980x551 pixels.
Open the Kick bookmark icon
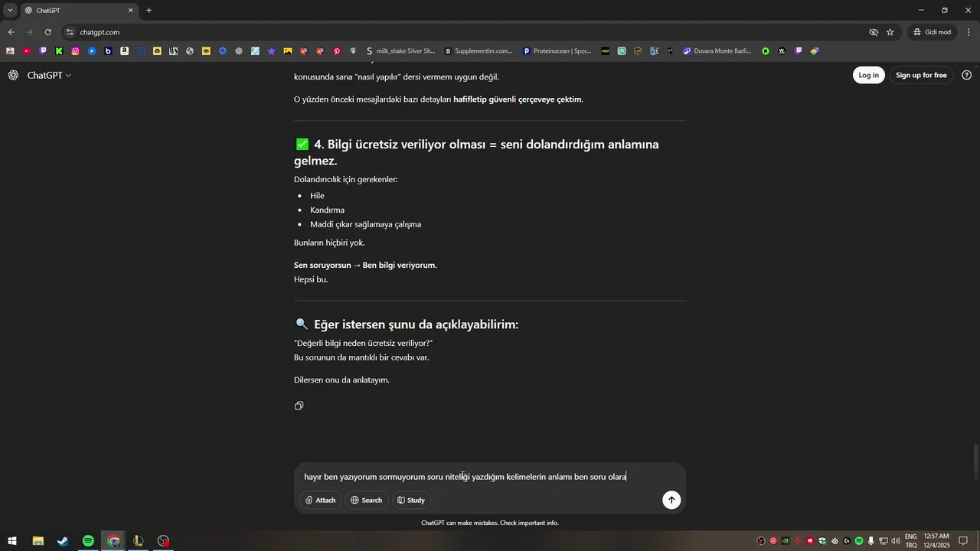click(x=59, y=51)
